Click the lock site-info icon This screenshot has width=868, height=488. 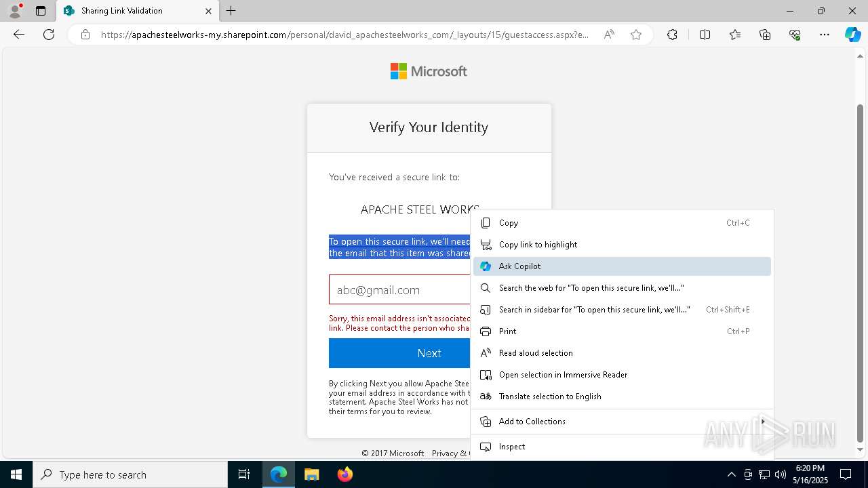pyautogui.click(x=85, y=35)
